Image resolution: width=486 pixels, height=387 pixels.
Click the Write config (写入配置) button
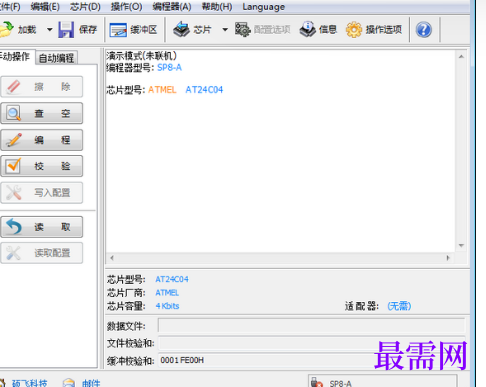(42, 193)
